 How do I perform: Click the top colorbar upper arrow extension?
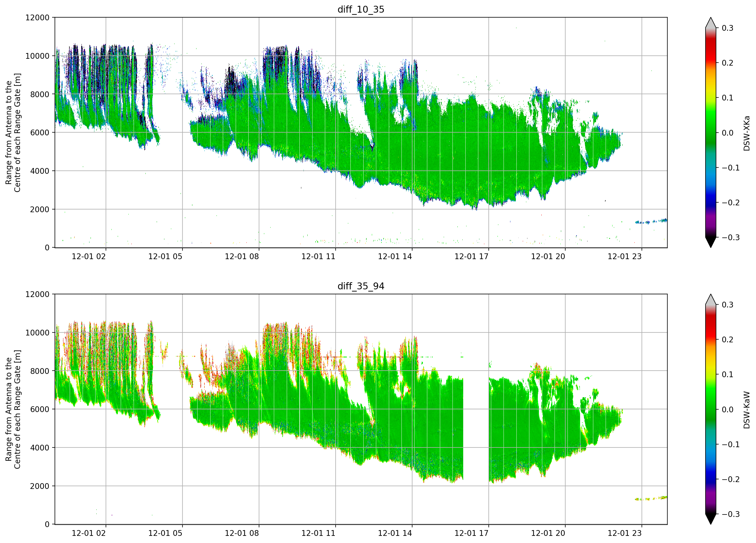click(711, 22)
